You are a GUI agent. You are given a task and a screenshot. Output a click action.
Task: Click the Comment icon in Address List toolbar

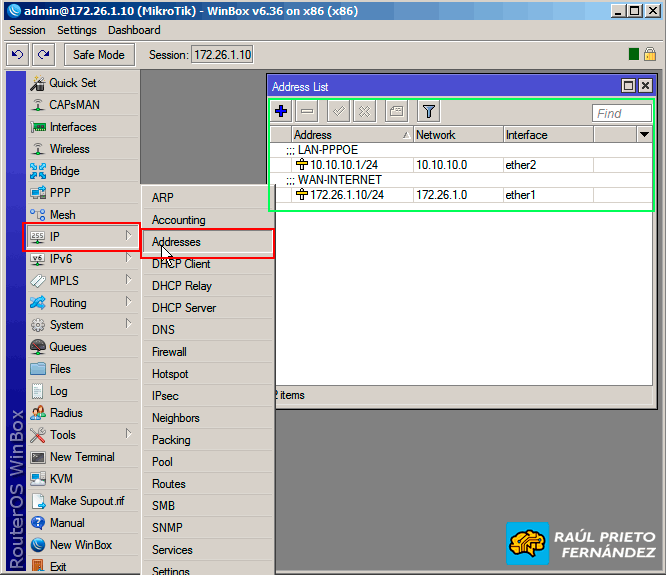point(396,112)
